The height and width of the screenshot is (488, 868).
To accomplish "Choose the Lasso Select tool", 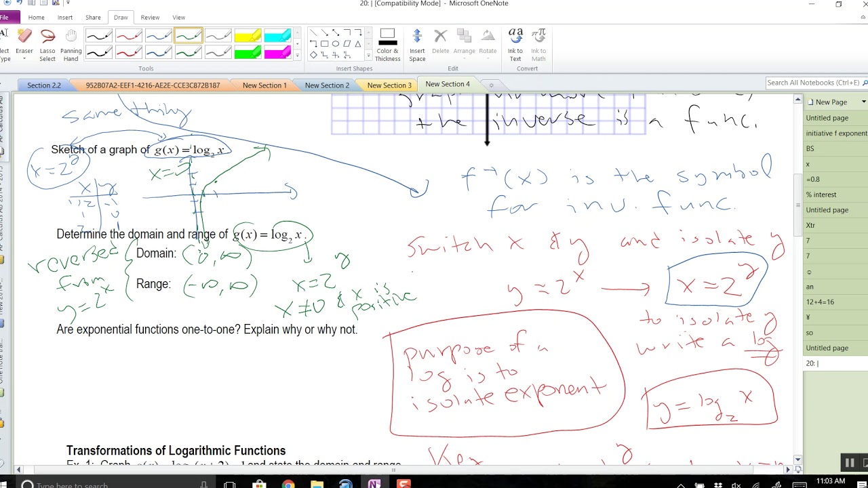I will tap(47, 45).
